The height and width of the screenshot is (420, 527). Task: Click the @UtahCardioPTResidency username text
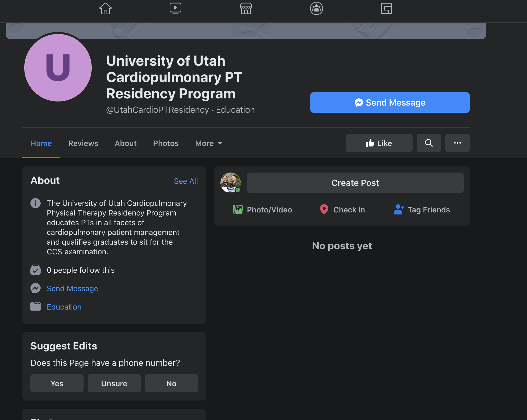click(158, 110)
